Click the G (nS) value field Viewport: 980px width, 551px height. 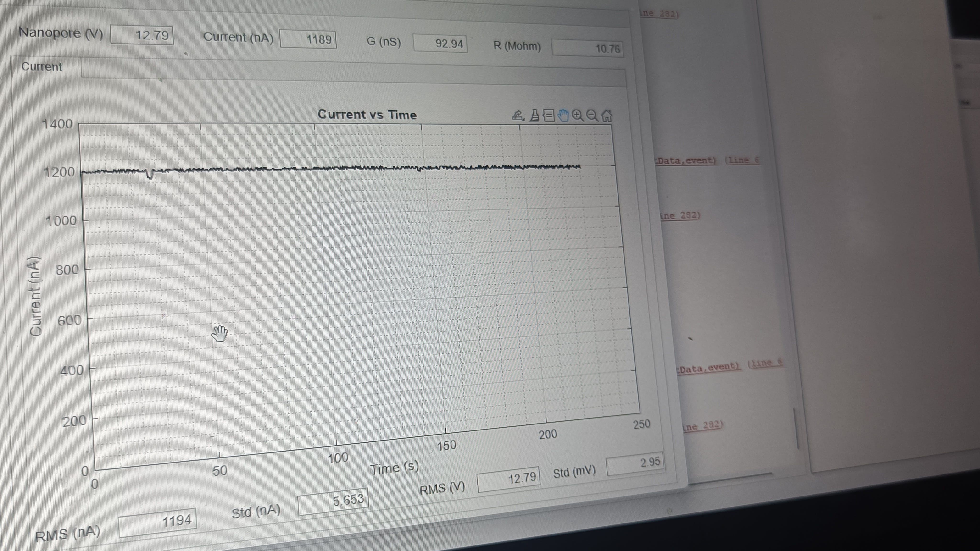pos(440,43)
